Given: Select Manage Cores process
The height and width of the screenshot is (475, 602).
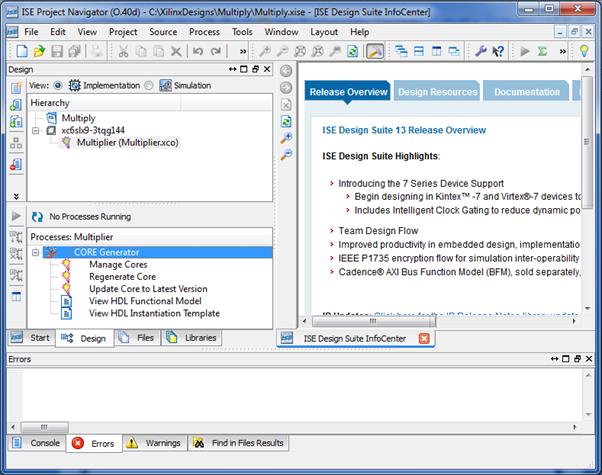Looking at the screenshot, I should click(118, 265).
